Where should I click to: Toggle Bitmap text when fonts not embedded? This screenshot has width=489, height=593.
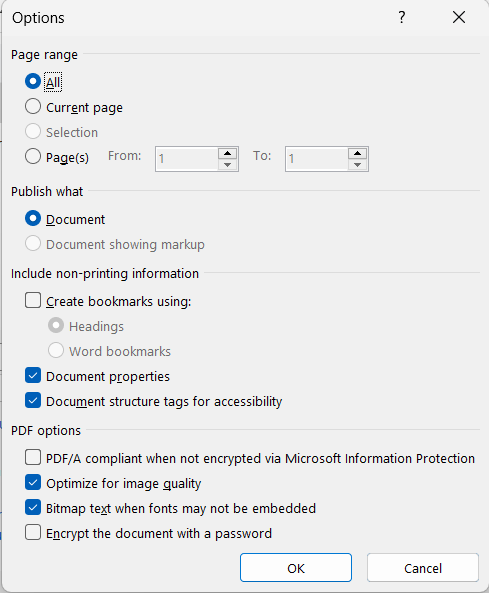tap(33, 508)
